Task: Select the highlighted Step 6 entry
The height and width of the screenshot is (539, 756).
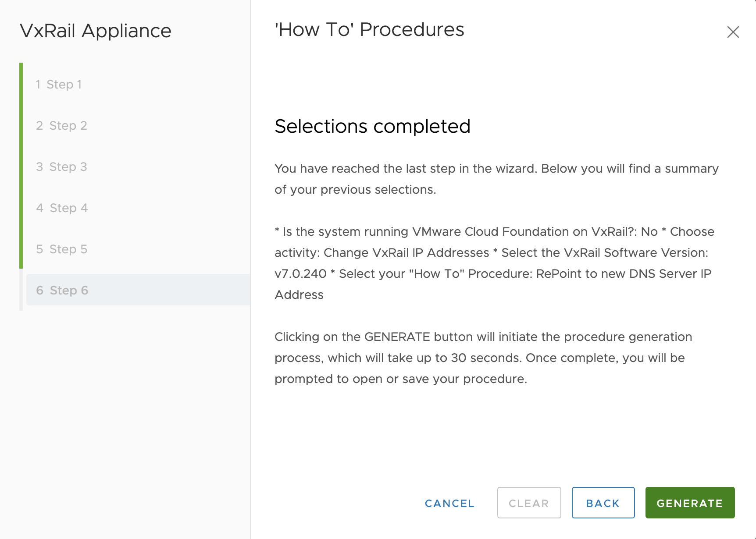Action: (69, 290)
